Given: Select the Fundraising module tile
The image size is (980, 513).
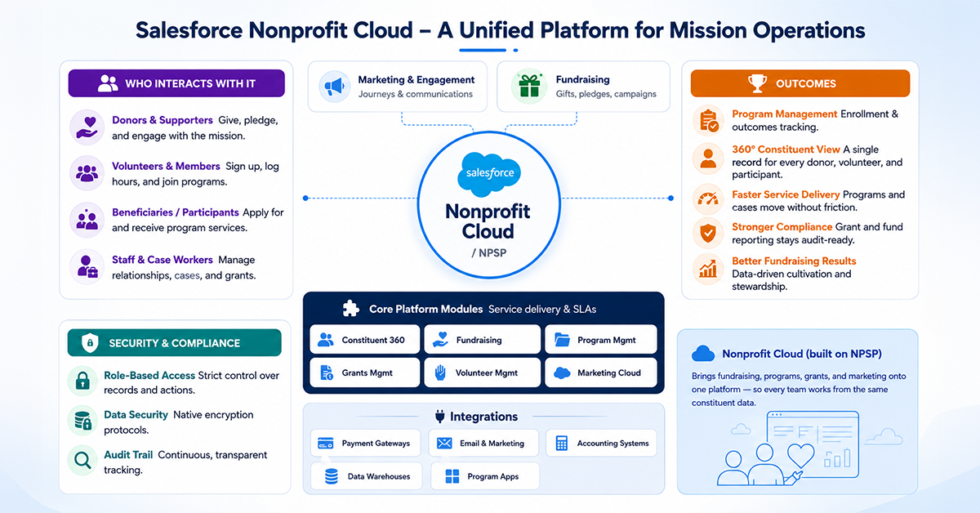Looking at the screenshot, I should click(483, 340).
